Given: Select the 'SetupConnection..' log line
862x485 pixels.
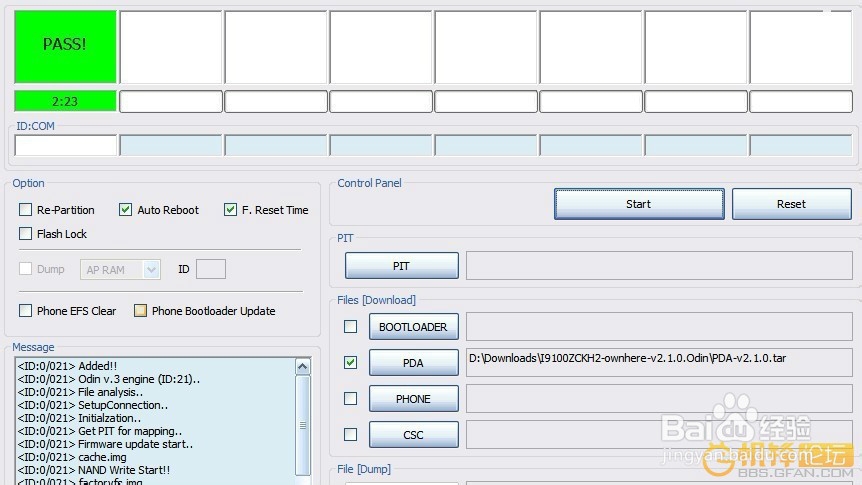Looking at the screenshot, I should (93, 405).
